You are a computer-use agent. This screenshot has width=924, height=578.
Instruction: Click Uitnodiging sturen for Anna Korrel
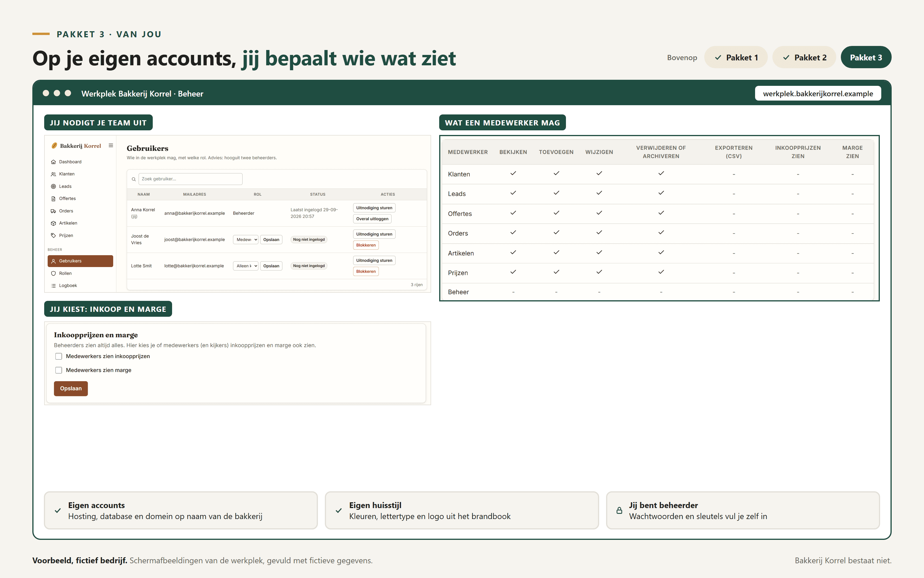click(374, 208)
